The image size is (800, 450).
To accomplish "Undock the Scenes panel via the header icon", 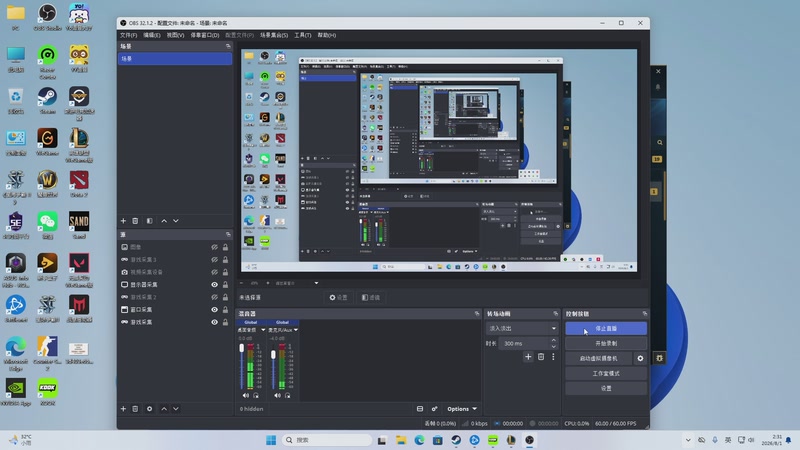I will 228,46.
